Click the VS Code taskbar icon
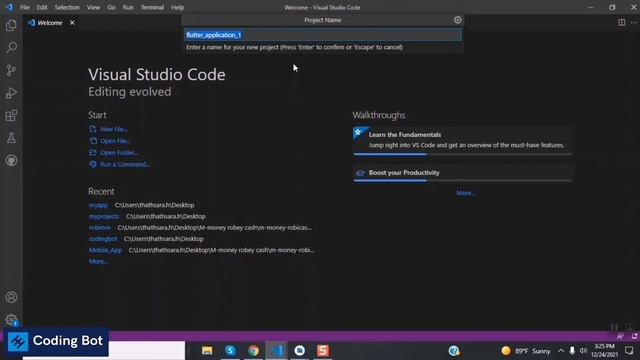 (x=277, y=351)
